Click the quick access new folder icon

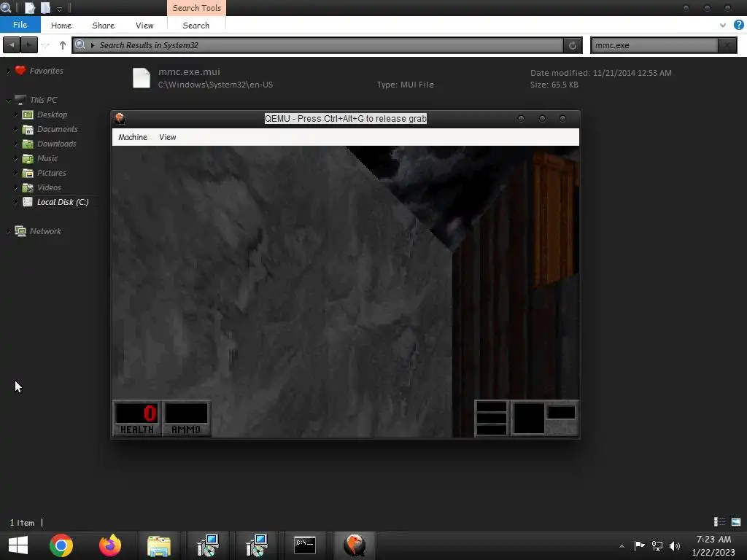pos(46,8)
